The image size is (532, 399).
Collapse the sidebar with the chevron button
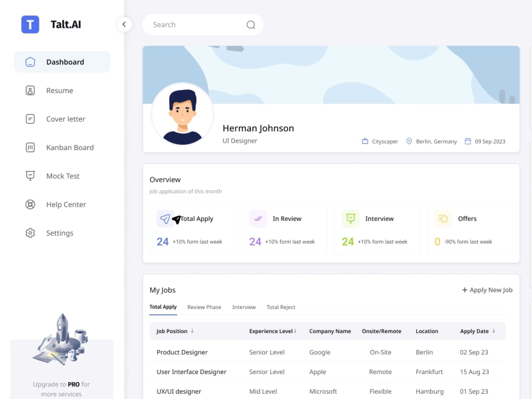coord(124,24)
